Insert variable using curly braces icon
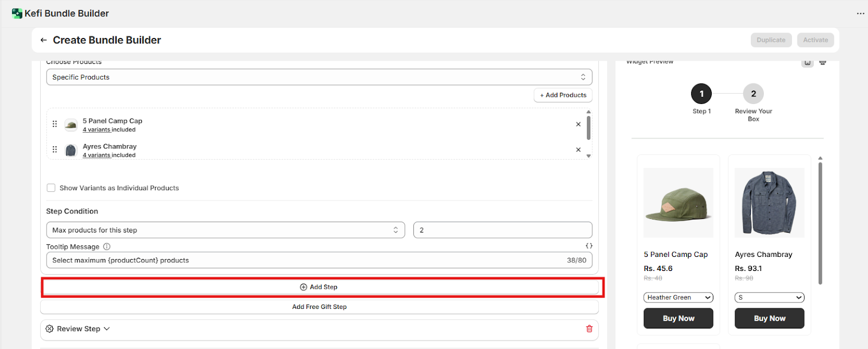This screenshot has width=868, height=349. click(x=589, y=246)
